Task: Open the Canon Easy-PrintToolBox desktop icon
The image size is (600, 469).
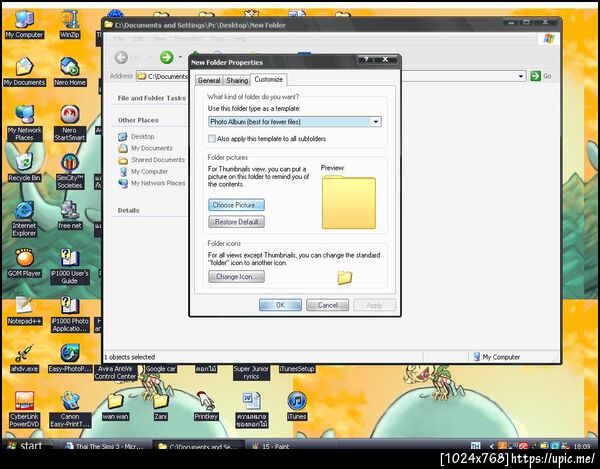Action: click(69, 409)
